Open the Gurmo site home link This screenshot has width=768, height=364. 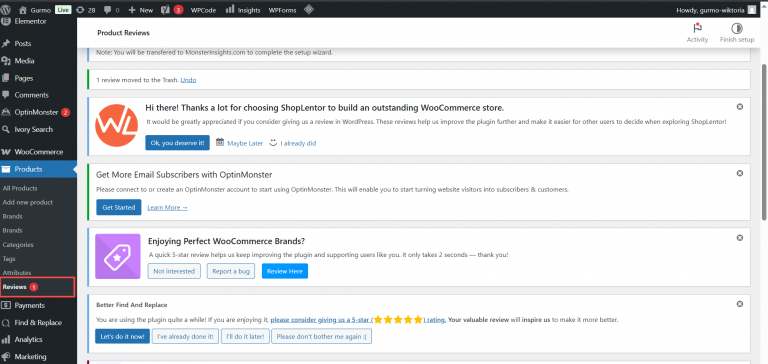click(35, 10)
